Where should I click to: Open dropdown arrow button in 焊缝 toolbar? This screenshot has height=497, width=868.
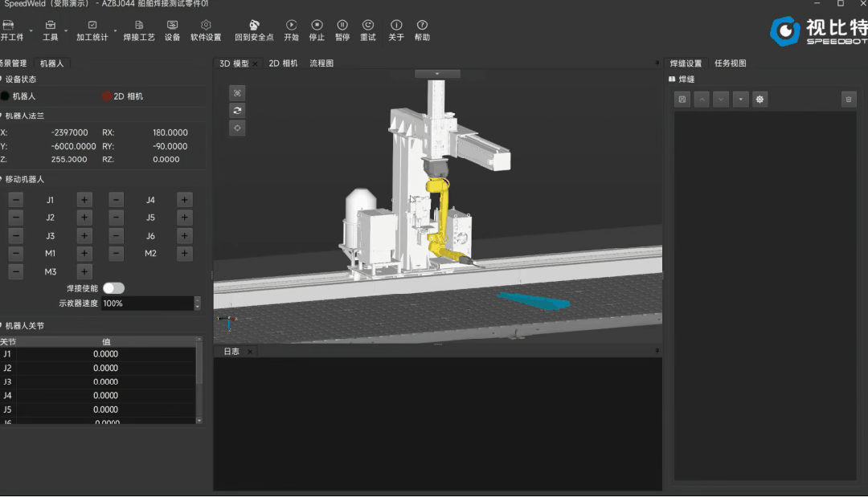click(x=740, y=99)
